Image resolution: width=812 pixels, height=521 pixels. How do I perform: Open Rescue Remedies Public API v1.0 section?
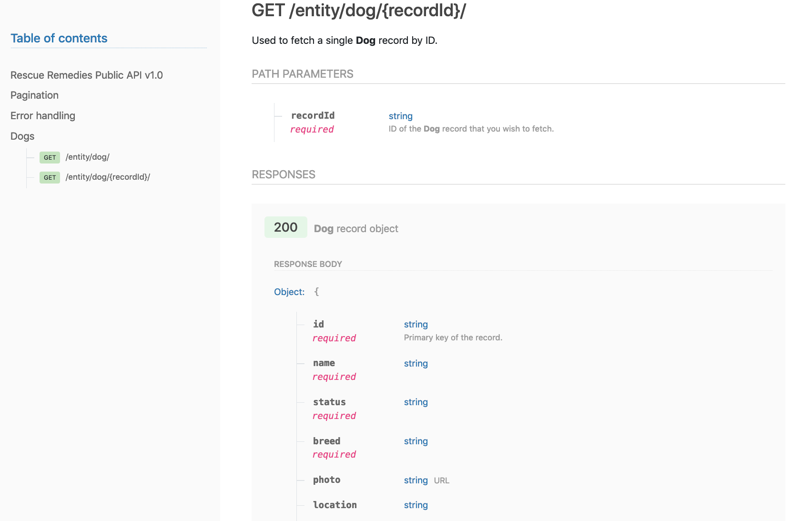(87, 75)
